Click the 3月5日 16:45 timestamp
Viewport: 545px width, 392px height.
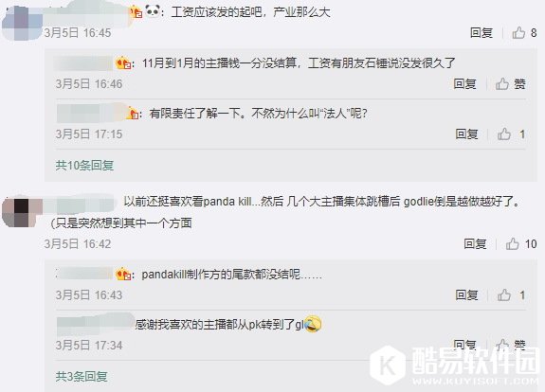point(78,33)
